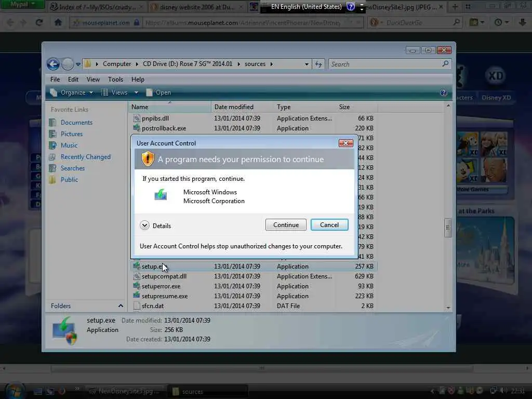532x399 pixels.
Task: Click the browser back button
Action: (10, 23)
